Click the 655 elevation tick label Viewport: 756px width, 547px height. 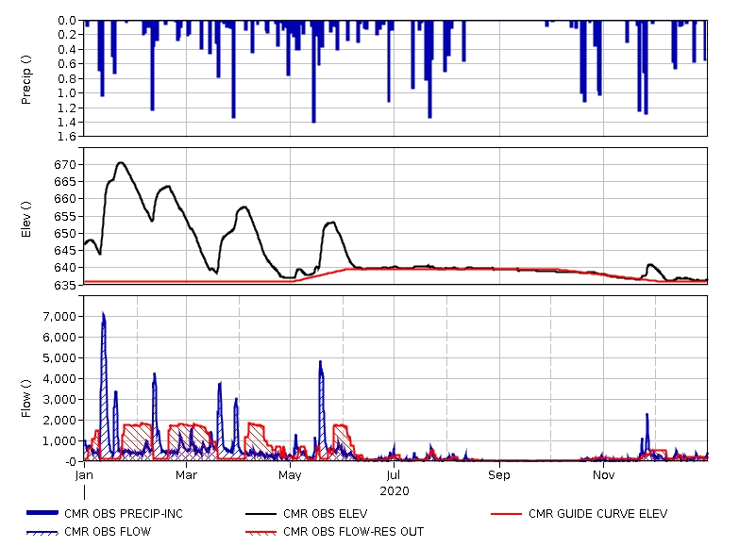[65, 216]
